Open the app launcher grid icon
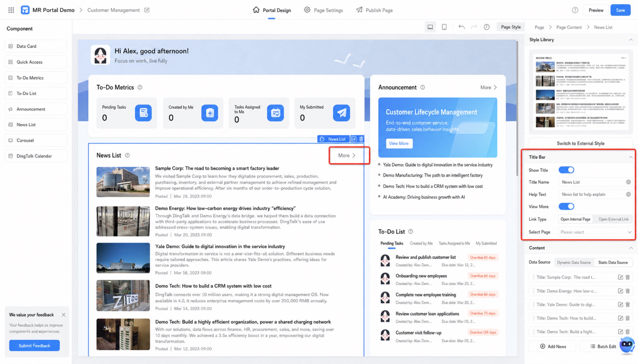 (x=11, y=10)
